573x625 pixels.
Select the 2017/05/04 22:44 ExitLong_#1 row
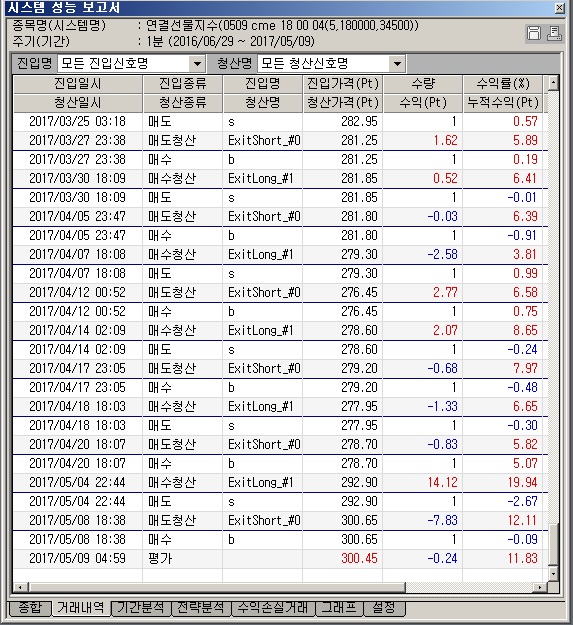click(280, 482)
